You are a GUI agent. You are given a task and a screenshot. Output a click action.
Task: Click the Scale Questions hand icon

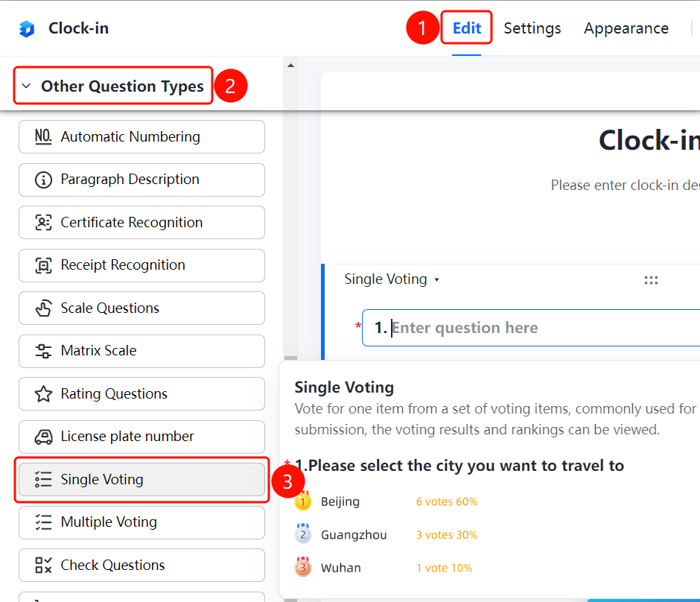coord(43,308)
